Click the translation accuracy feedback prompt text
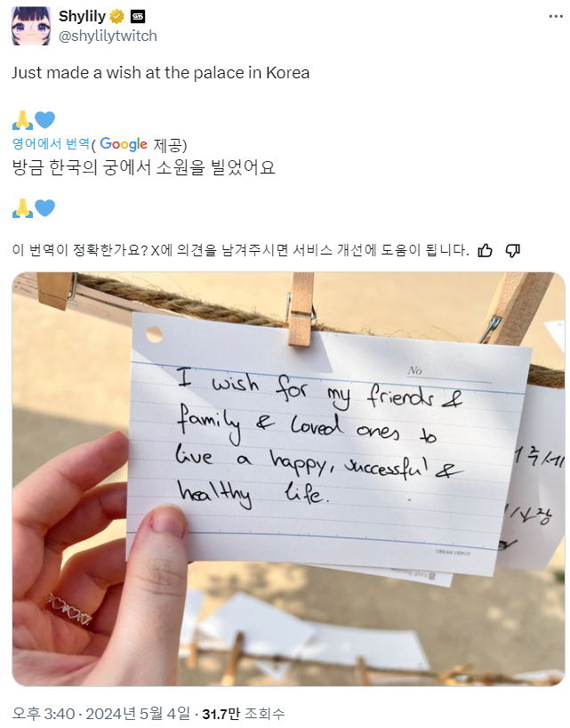 point(241,250)
